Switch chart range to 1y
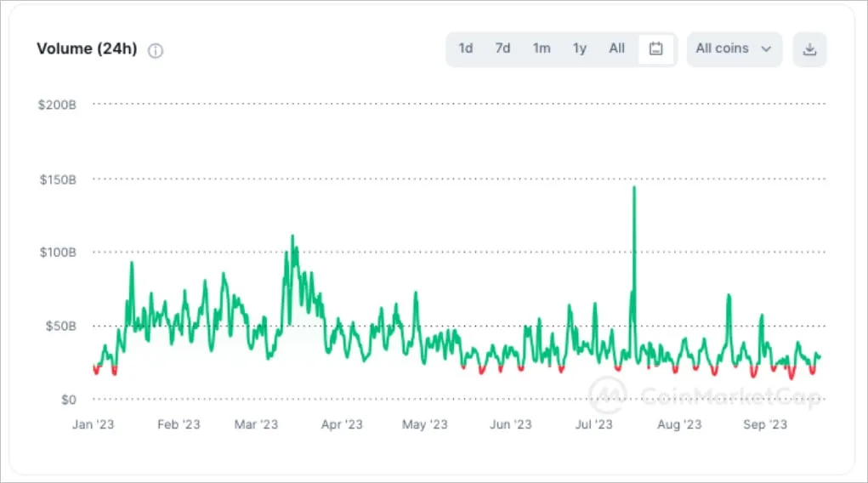This screenshot has height=483, width=868. (x=579, y=48)
